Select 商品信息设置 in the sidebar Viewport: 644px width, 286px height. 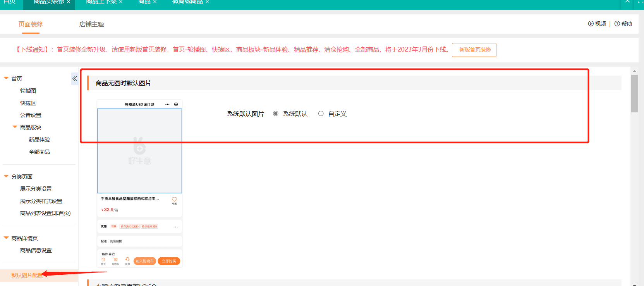click(x=36, y=250)
